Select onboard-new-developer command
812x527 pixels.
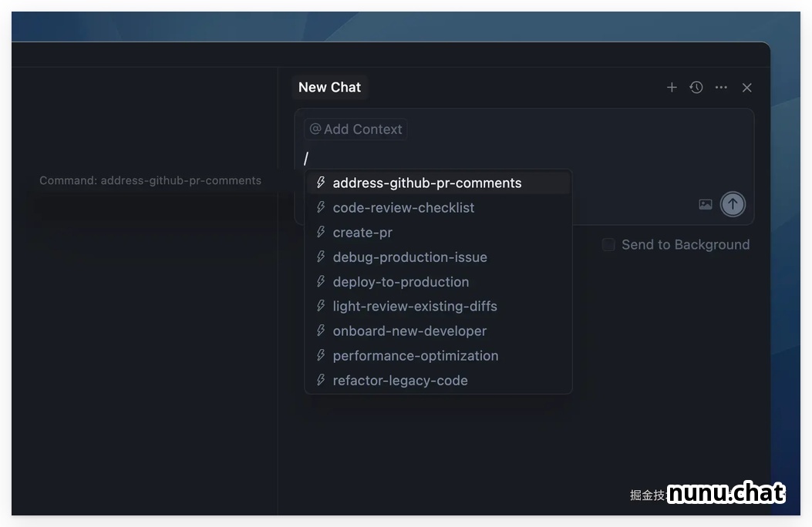409,331
